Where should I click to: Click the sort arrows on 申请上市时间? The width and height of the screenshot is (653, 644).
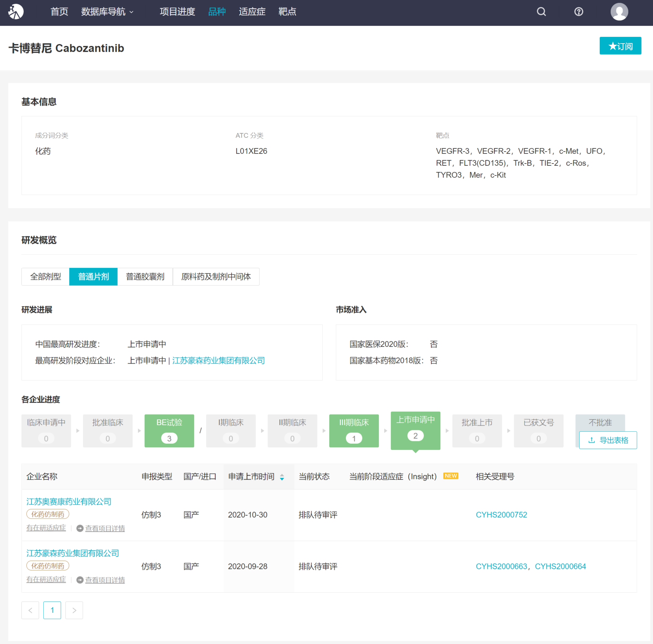282,477
